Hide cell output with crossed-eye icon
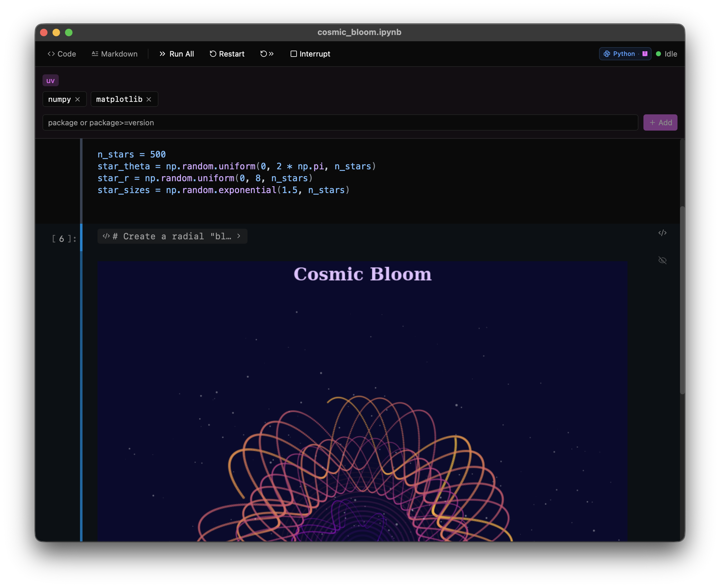Viewport: 720px width, 588px height. 662,260
